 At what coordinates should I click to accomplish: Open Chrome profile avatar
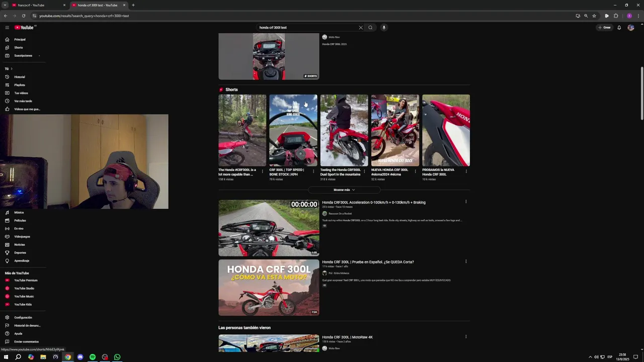tap(629, 16)
